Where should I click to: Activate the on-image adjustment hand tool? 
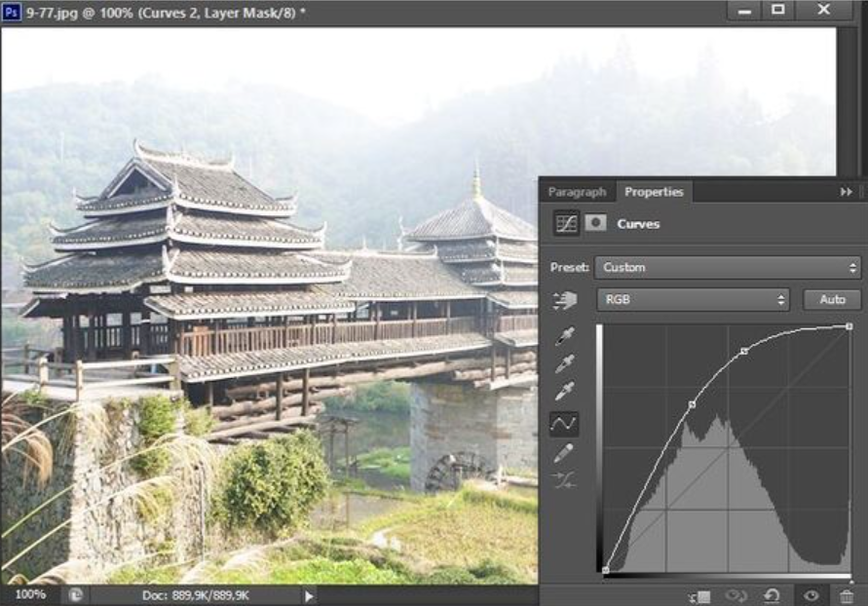[x=565, y=300]
